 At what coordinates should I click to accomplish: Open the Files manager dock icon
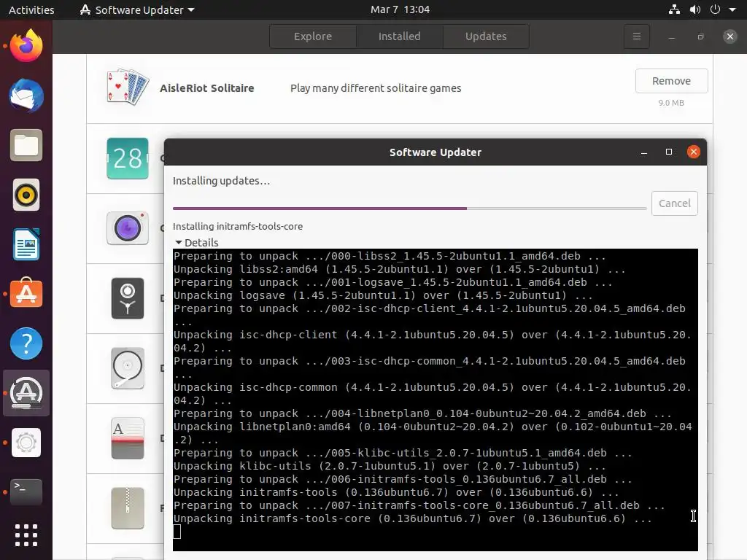(x=26, y=145)
